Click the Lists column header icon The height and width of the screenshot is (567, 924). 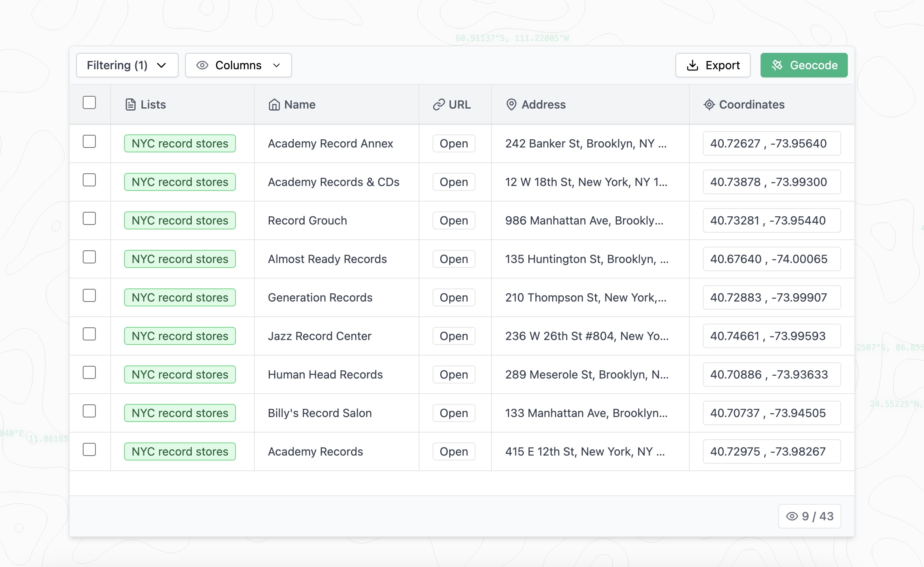(x=130, y=104)
